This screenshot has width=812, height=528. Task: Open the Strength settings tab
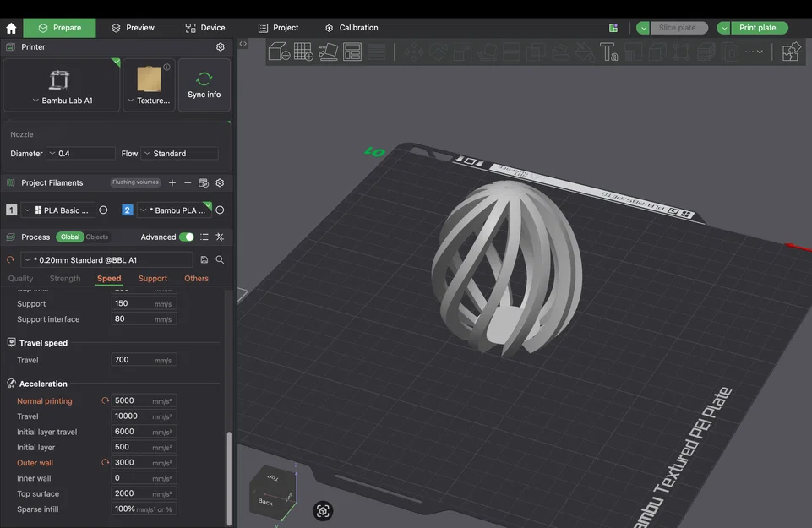[x=65, y=279]
